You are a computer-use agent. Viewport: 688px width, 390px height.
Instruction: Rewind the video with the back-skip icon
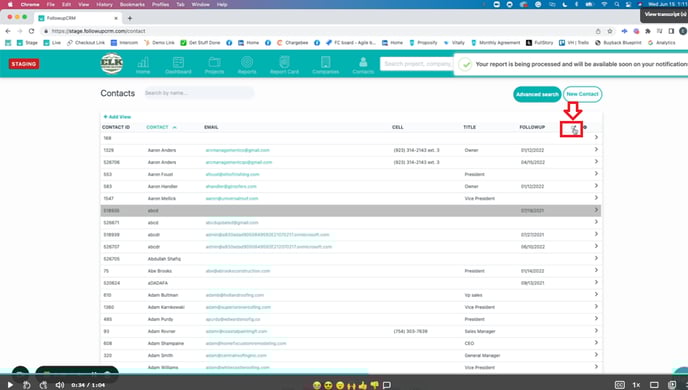[x=27, y=385]
